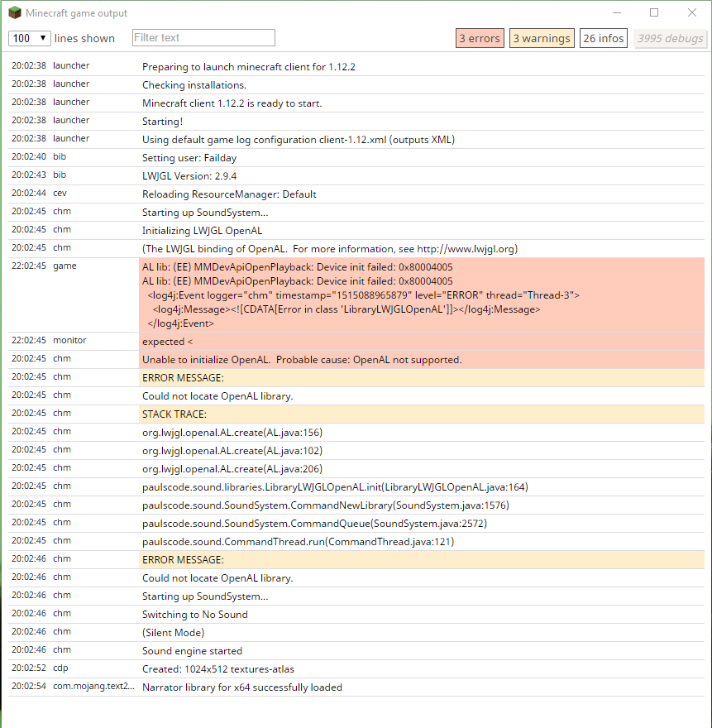Close the Minecraft game output window
Image resolution: width=712 pixels, height=728 pixels.
point(692,13)
